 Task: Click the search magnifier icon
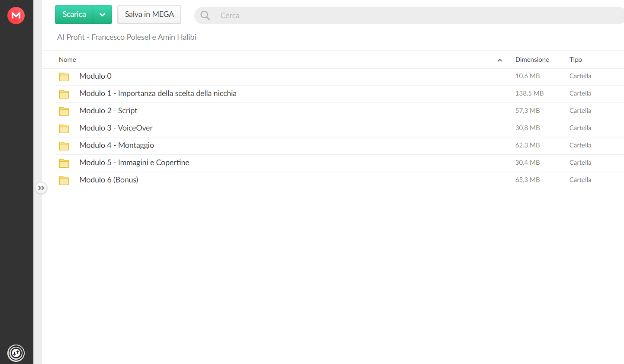205,16
